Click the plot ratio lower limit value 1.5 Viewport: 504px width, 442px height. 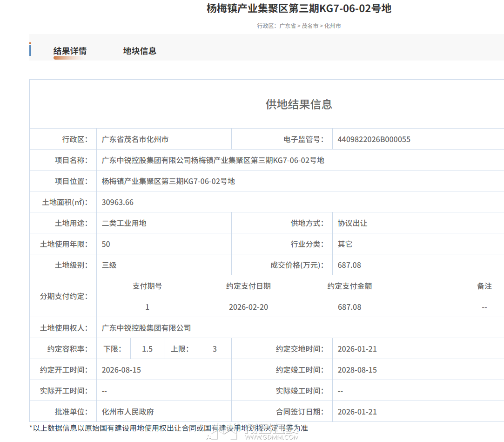pos(147,349)
